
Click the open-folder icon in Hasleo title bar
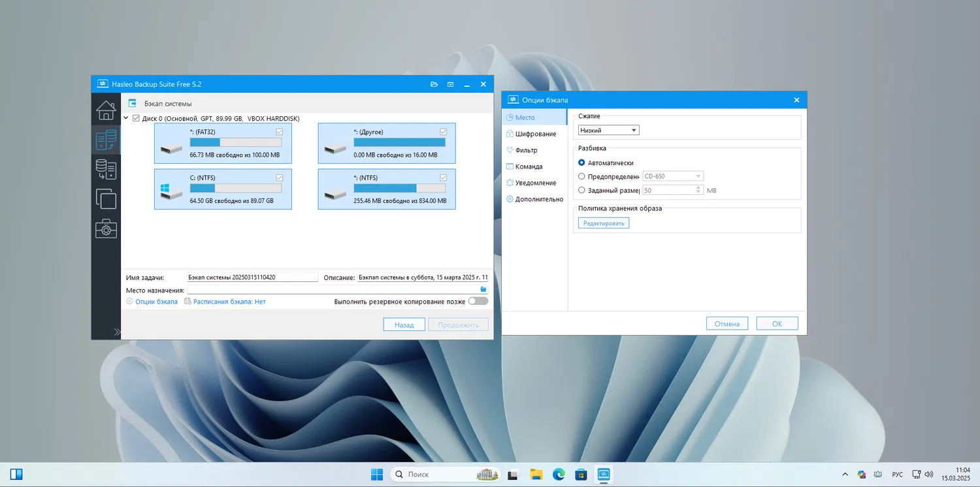(434, 84)
